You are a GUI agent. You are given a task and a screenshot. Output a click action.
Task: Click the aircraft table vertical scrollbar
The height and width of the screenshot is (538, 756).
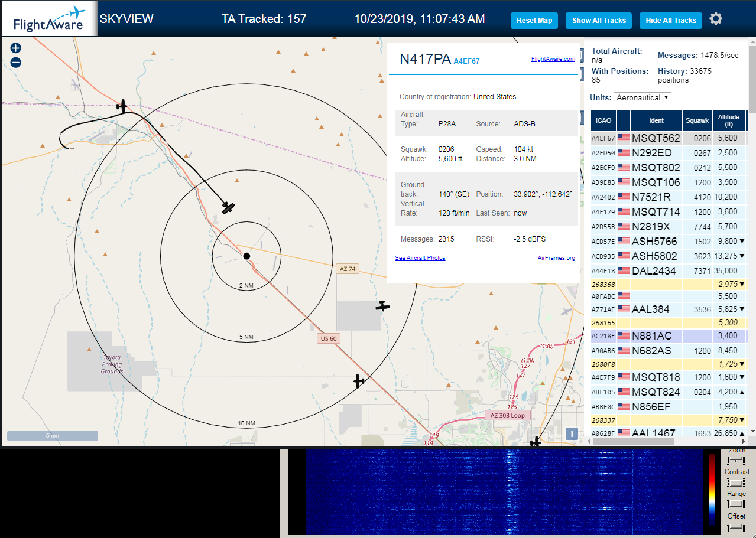click(x=751, y=236)
